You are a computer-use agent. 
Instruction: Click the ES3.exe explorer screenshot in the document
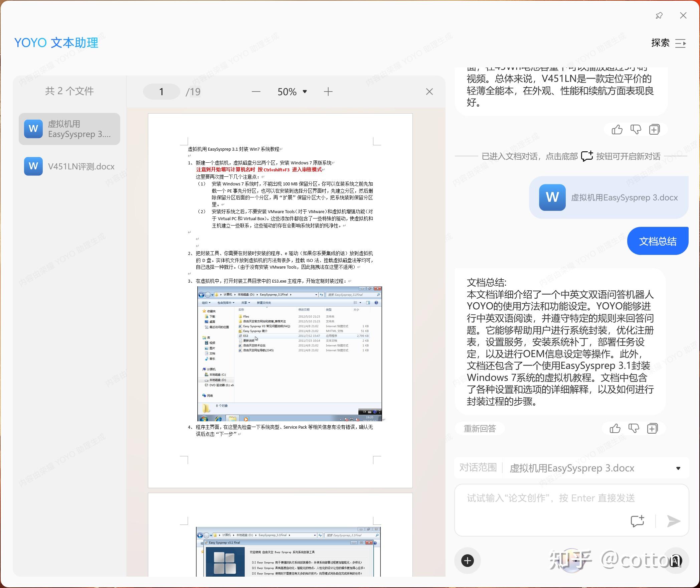tap(290, 353)
